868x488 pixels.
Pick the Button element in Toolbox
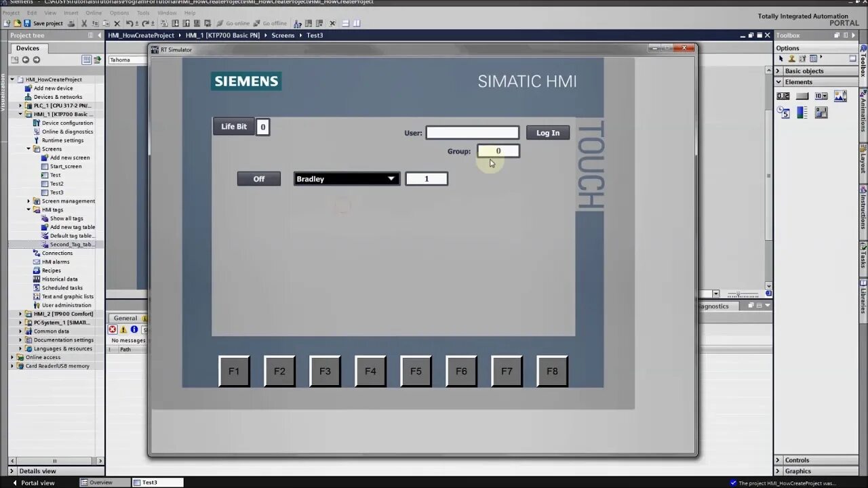[802, 96]
